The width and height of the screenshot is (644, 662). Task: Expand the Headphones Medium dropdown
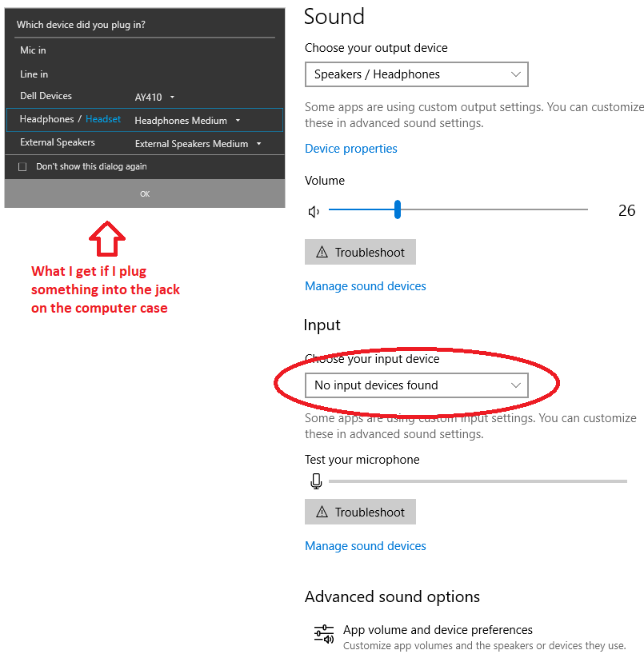(238, 120)
